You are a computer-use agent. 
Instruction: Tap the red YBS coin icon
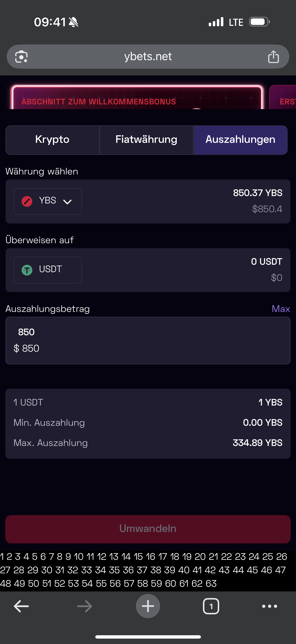click(x=27, y=201)
